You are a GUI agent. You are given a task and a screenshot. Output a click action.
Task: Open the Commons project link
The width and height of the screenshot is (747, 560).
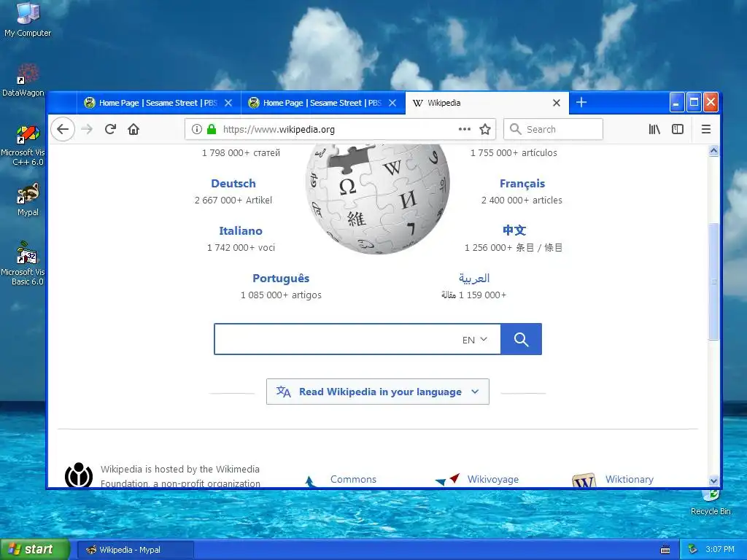pos(354,479)
